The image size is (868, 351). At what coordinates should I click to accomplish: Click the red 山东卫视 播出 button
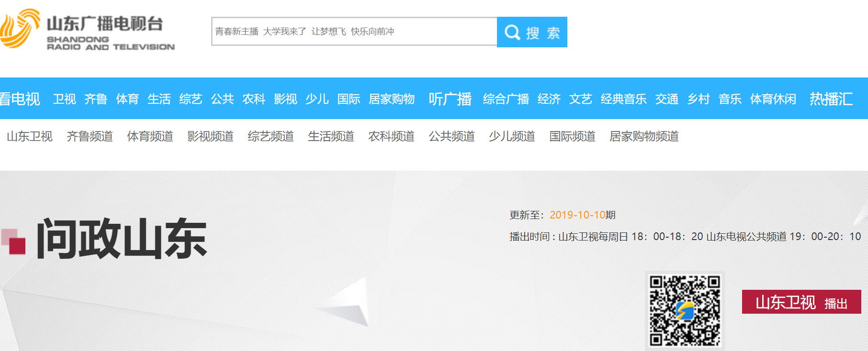801,302
